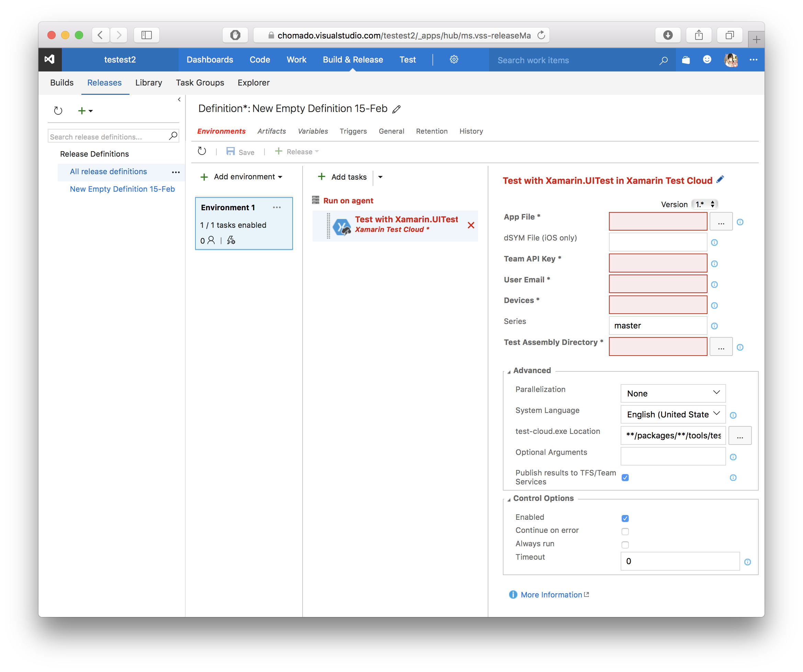Switch to the Variables tab
The width and height of the screenshot is (803, 672).
click(x=313, y=131)
